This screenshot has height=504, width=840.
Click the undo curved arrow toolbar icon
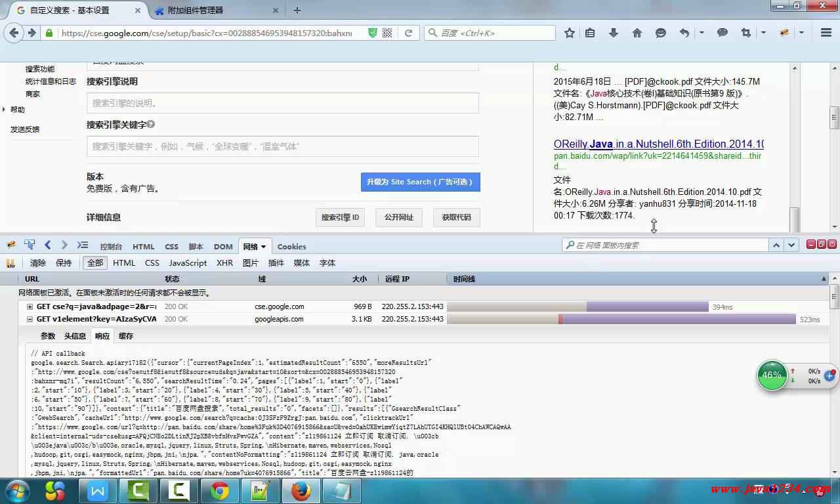[684, 33]
